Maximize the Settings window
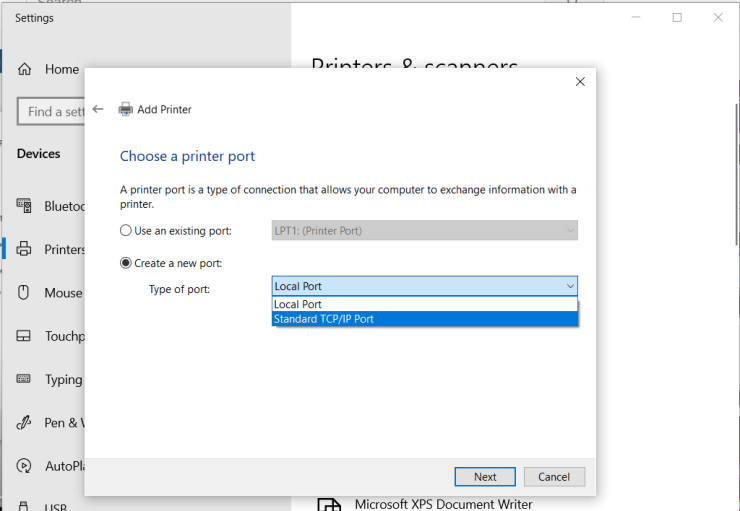Viewport: 740px width, 511px height. pos(677,17)
